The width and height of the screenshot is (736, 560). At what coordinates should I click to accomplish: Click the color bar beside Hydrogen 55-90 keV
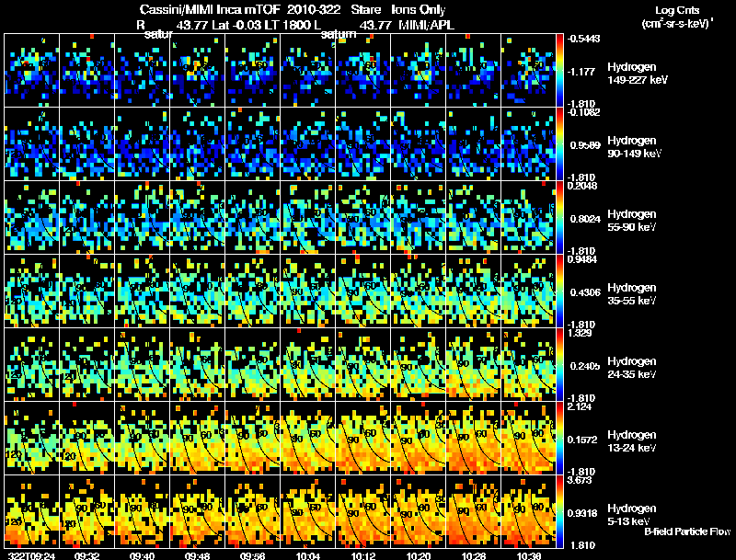click(559, 218)
